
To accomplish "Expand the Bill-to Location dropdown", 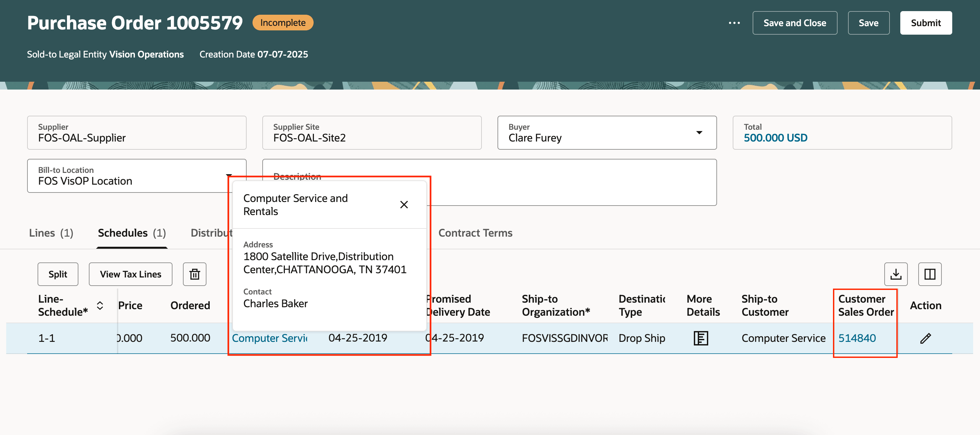I will click(x=229, y=176).
